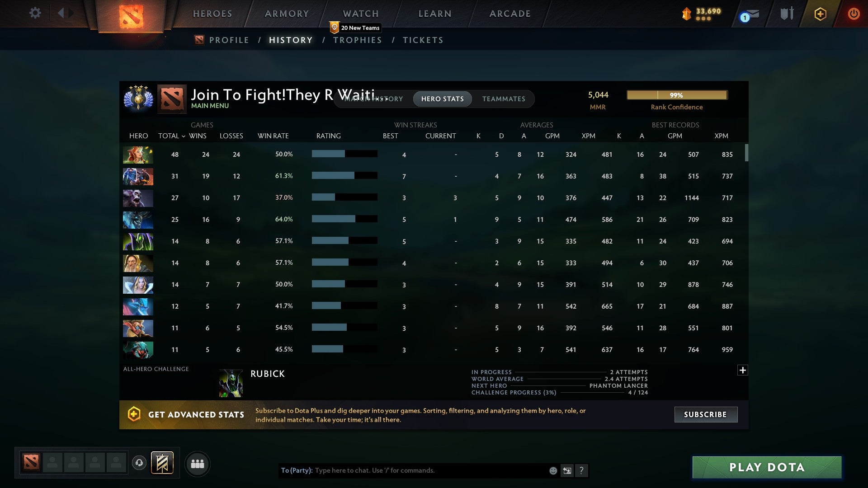Sort heroes using the Total column chevron
The height and width of the screenshot is (488, 868).
click(x=183, y=136)
